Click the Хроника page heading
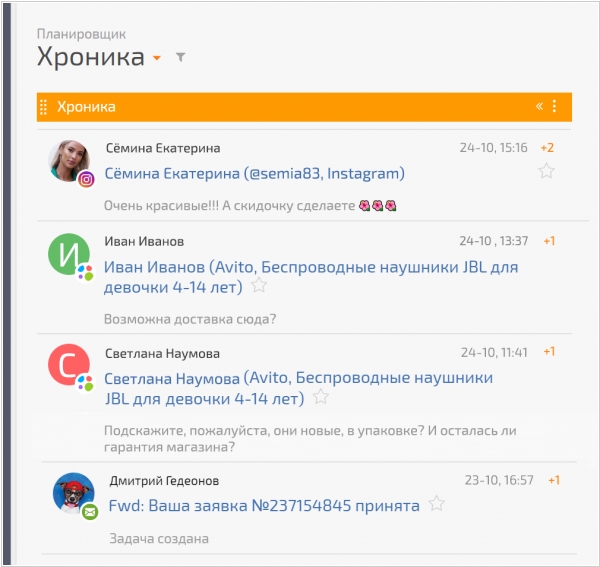The image size is (600, 567). point(91,57)
